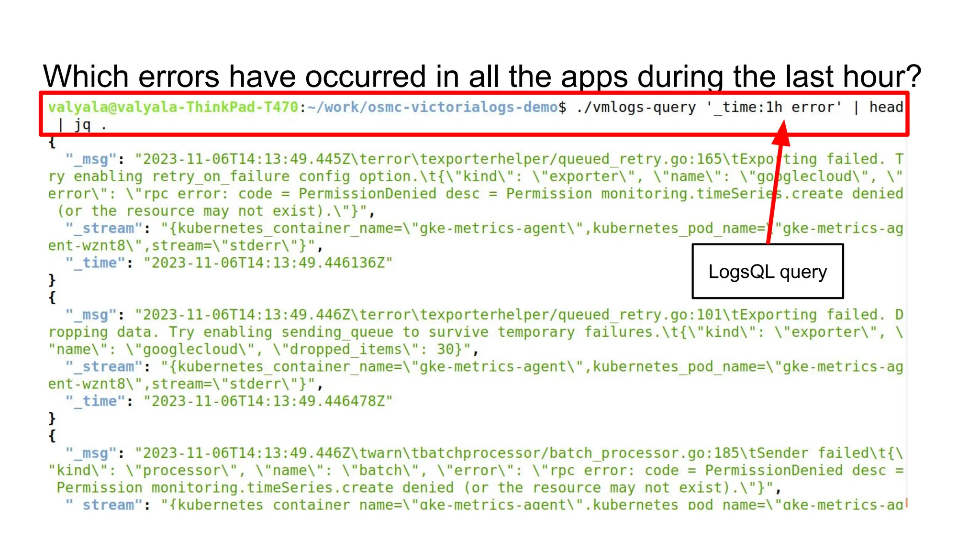Screen dimensions: 980x551
Task: Click 'monitoring.timeSeries.create denied' in the first entry
Action: [x=752, y=194]
